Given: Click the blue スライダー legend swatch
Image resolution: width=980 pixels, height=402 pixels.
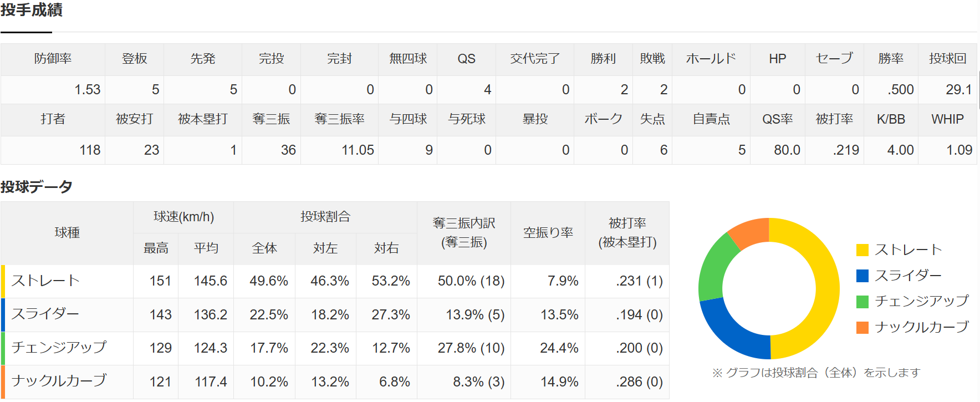Looking at the screenshot, I should coord(862,276).
